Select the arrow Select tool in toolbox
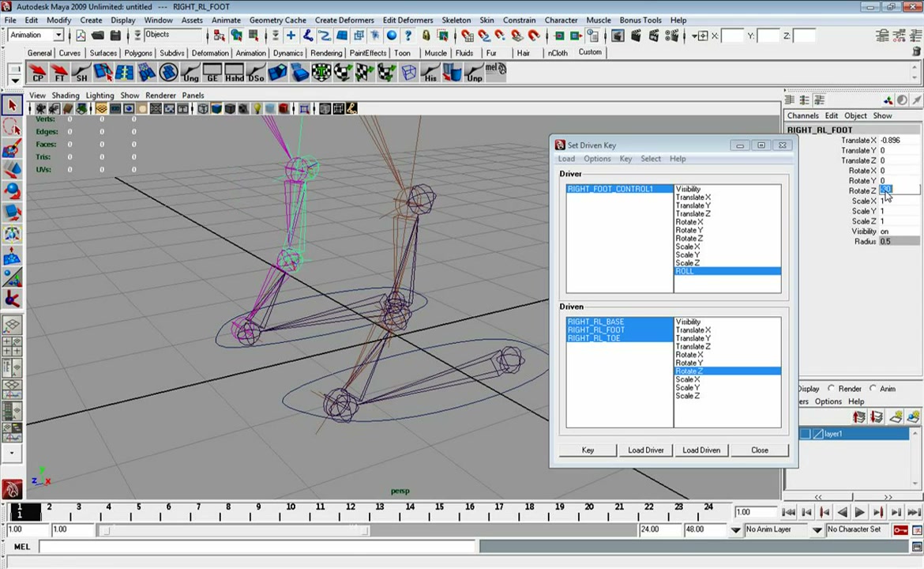Screen dimensions: 924x569 click(12, 106)
